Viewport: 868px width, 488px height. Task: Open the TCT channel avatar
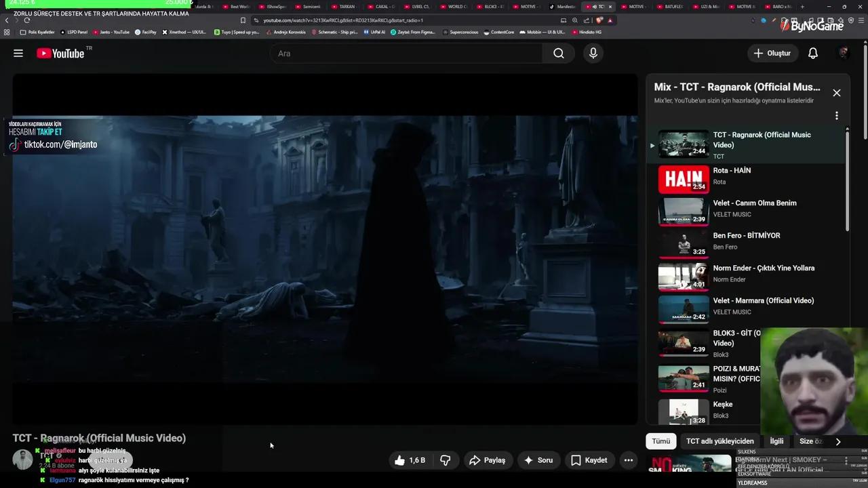pos(22,459)
